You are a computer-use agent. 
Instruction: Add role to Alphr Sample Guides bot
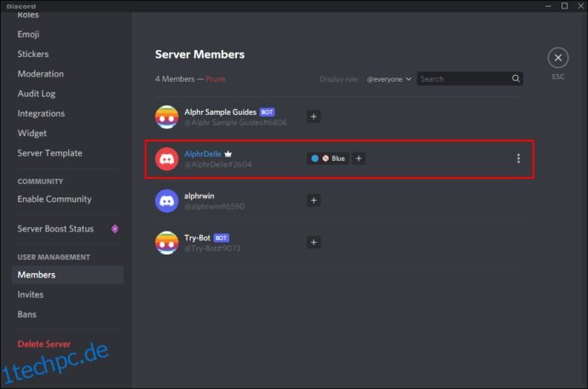(x=314, y=117)
